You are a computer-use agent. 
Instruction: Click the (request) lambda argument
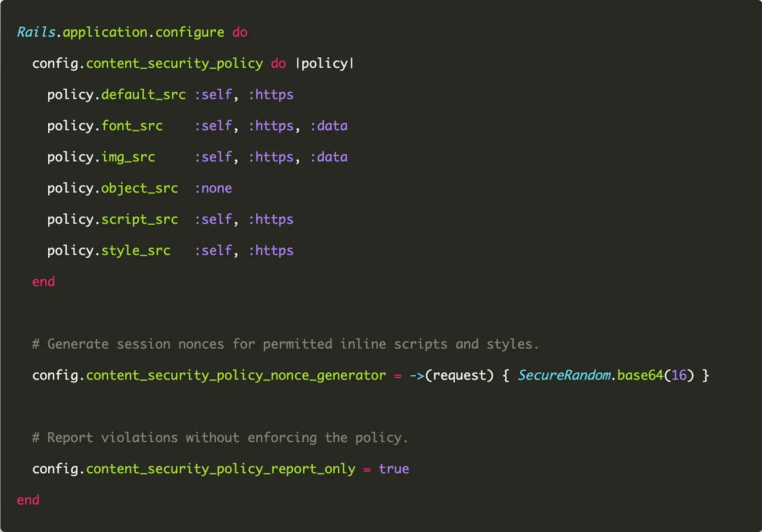click(x=459, y=375)
